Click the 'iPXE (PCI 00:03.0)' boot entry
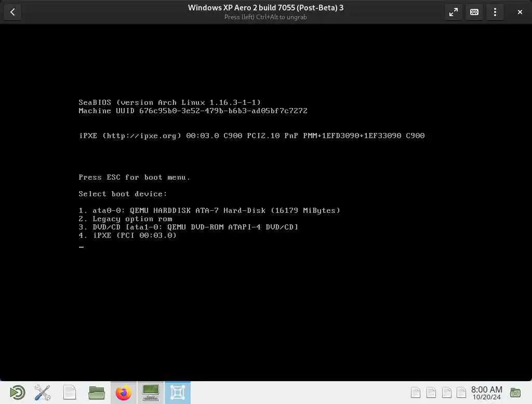The image size is (532, 404). 128,235
